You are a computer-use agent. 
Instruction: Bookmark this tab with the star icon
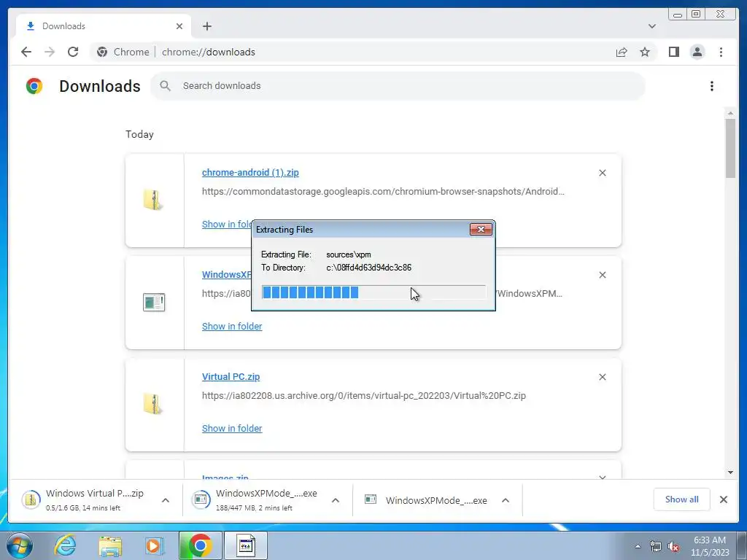pyautogui.click(x=645, y=52)
